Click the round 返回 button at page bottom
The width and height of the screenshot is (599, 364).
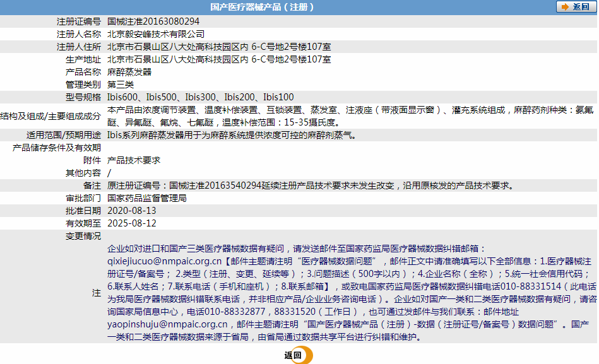click(299, 355)
